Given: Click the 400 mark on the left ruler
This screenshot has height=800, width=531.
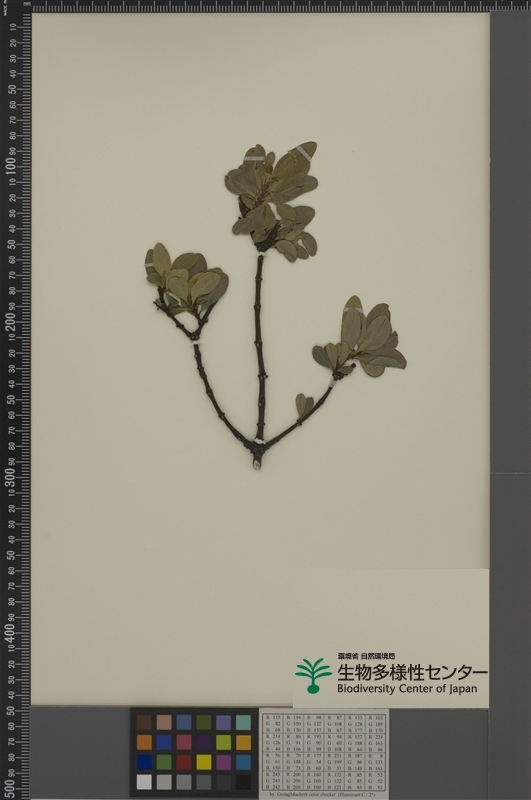Looking at the screenshot, I should (10, 632).
